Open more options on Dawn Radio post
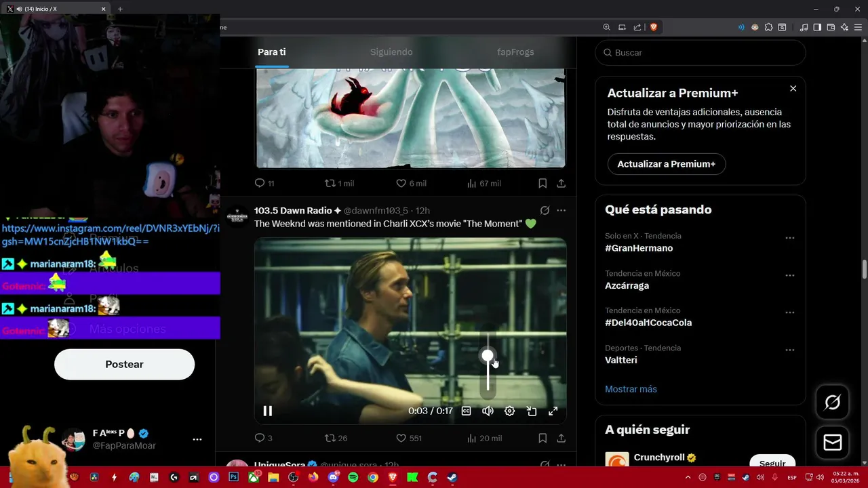The width and height of the screenshot is (868, 488). click(x=561, y=210)
